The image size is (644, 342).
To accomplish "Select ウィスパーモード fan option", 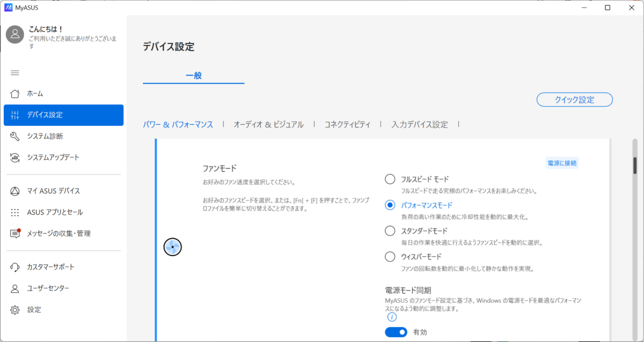I will pos(390,256).
